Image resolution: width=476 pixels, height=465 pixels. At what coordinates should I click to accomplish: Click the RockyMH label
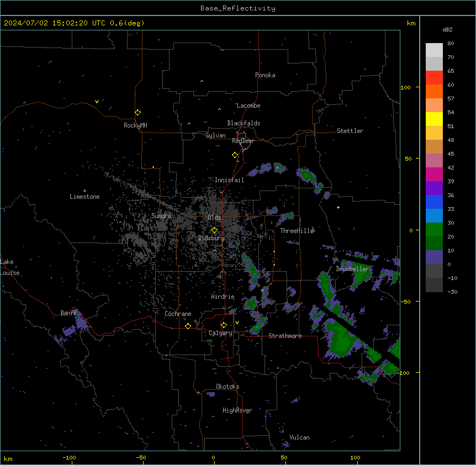tap(135, 125)
